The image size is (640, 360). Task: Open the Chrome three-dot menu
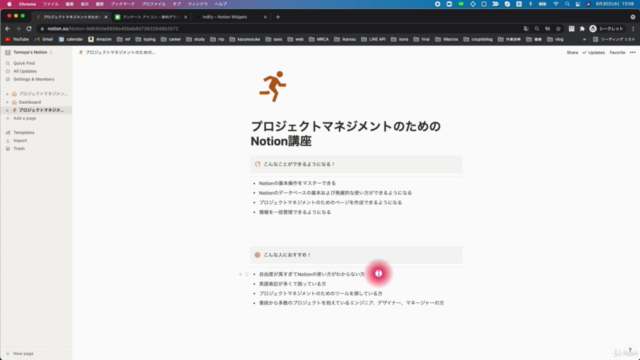pyautogui.click(x=633, y=29)
